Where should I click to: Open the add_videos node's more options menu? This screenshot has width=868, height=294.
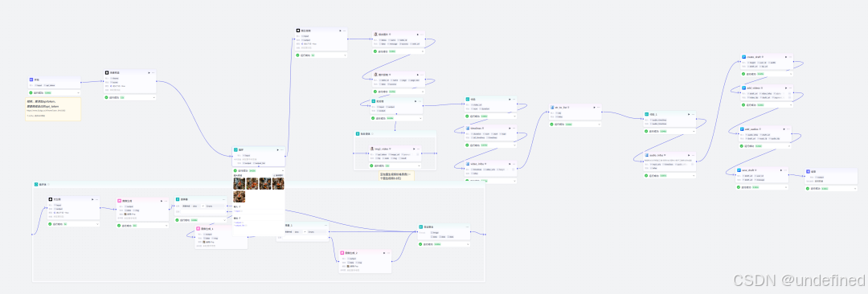[x=791, y=88]
